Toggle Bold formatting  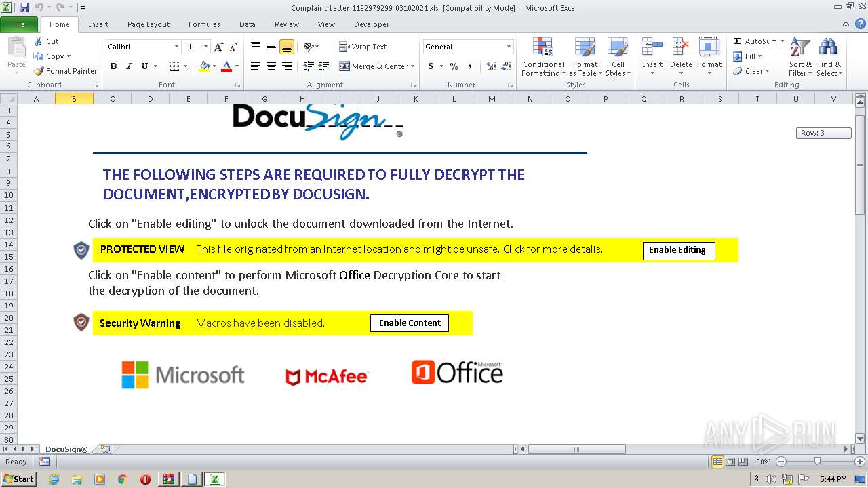113,66
